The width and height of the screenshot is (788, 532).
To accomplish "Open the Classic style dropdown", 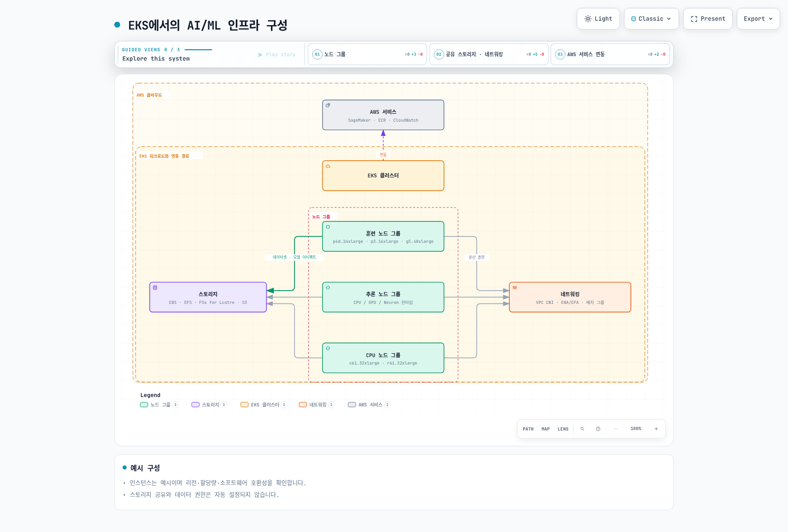I will (651, 19).
